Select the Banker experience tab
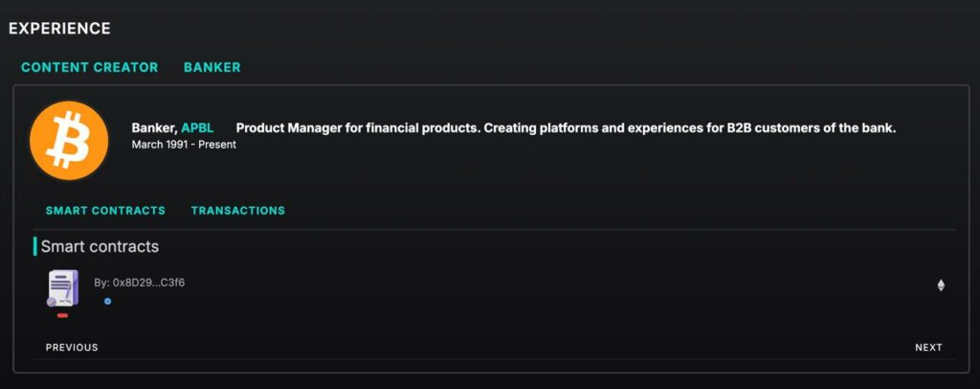 [212, 67]
